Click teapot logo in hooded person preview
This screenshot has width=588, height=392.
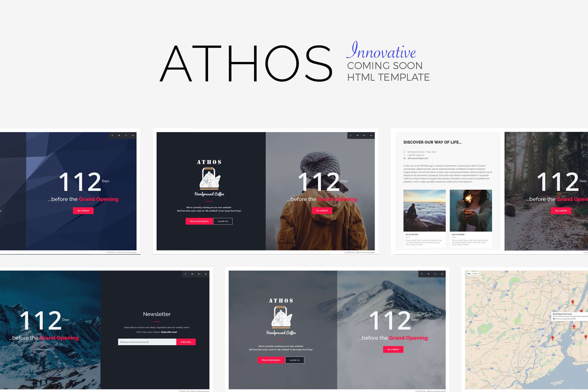click(209, 178)
